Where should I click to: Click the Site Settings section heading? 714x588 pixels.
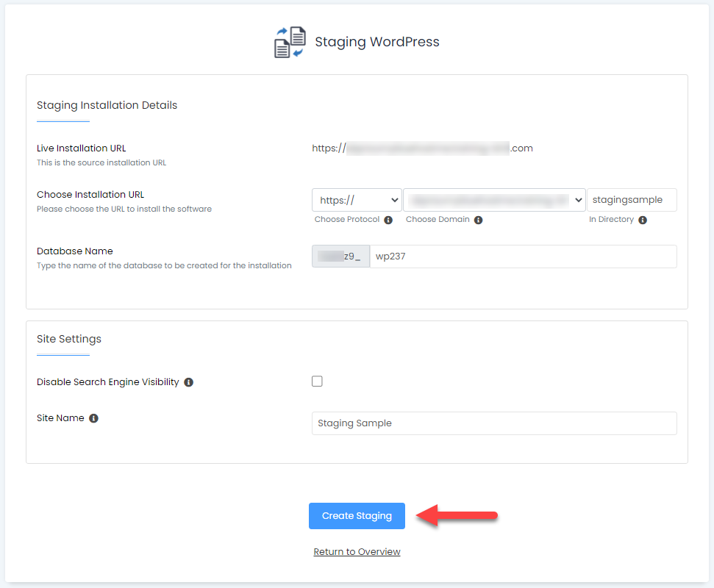point(68,339)
